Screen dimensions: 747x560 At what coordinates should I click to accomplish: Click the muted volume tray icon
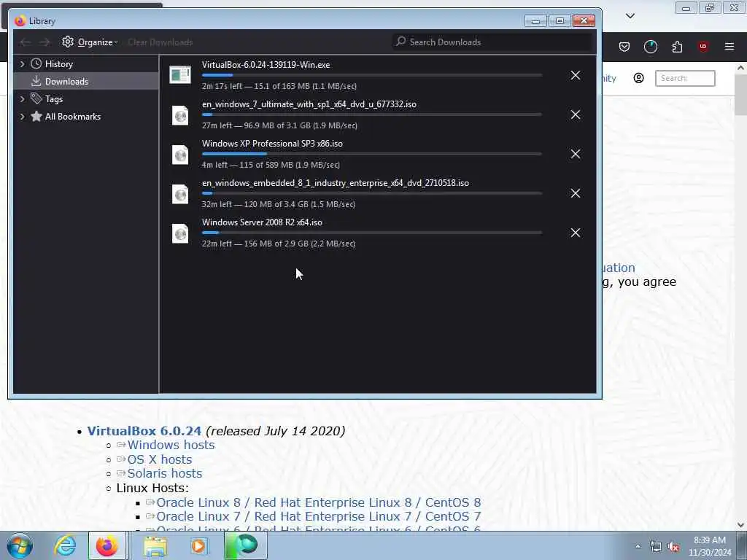[673, 547]
